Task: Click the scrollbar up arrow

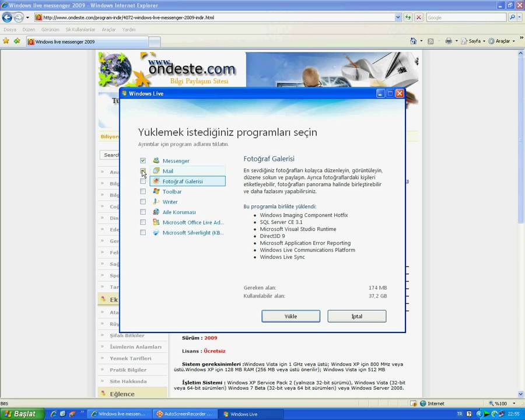Action: point(521,53)
